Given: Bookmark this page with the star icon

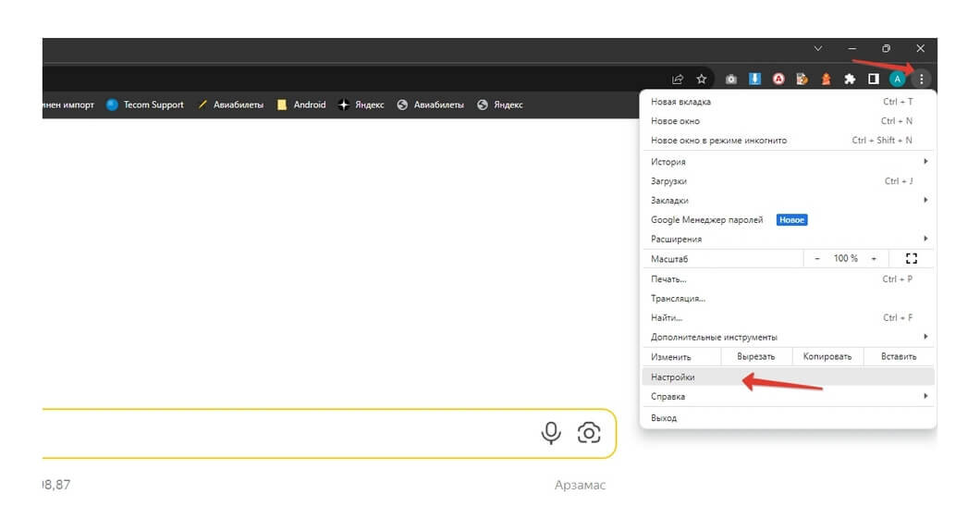Looking at the screenshot, I should [x=701, y=80].
